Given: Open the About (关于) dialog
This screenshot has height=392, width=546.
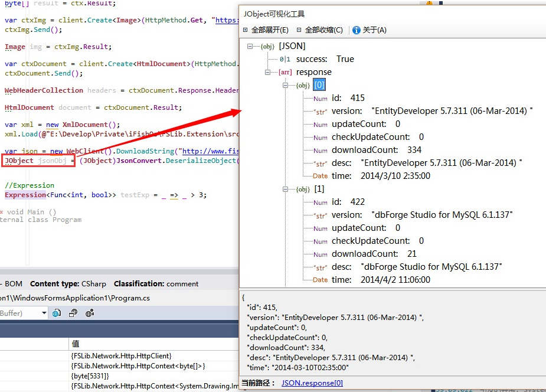Looking at the screenshot, I should click(370, 30).
